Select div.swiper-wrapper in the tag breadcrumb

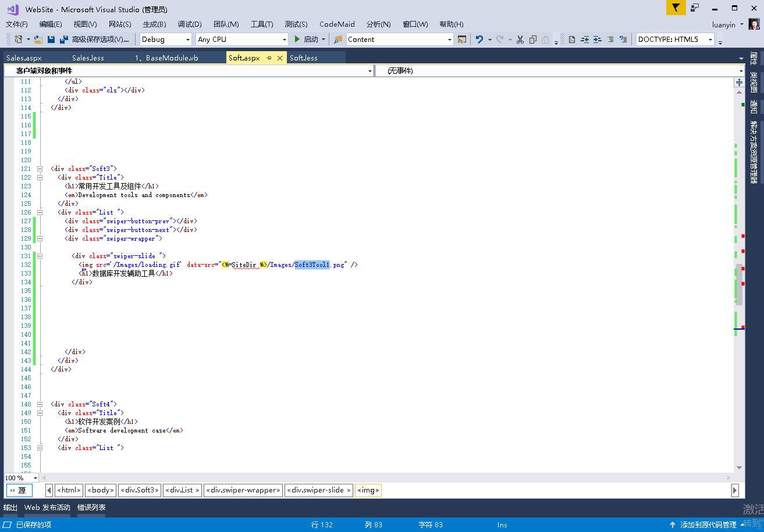point(243,490)
